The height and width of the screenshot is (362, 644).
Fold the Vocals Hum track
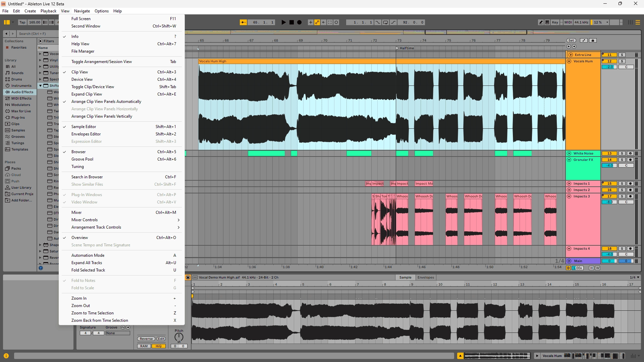coord(569,61)
